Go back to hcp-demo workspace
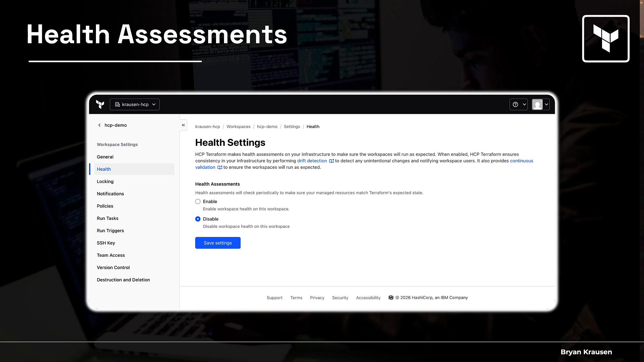644x362 pixels. [112, 125]
